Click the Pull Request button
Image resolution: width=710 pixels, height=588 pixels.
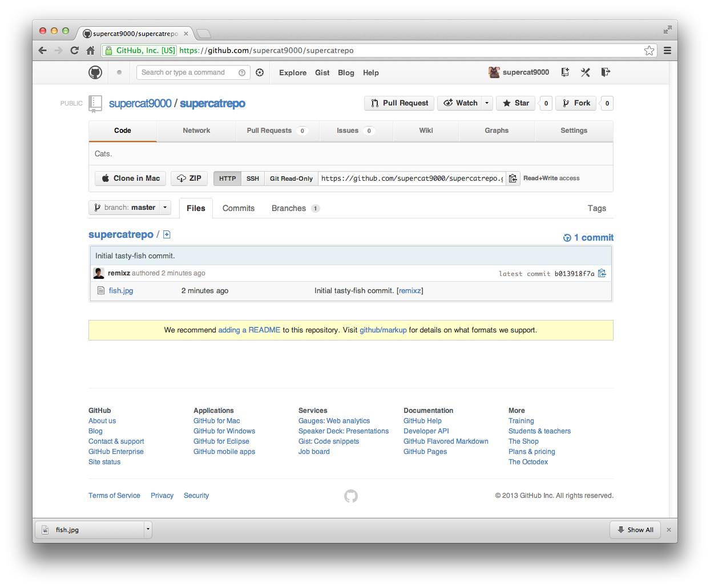(399, 103)
